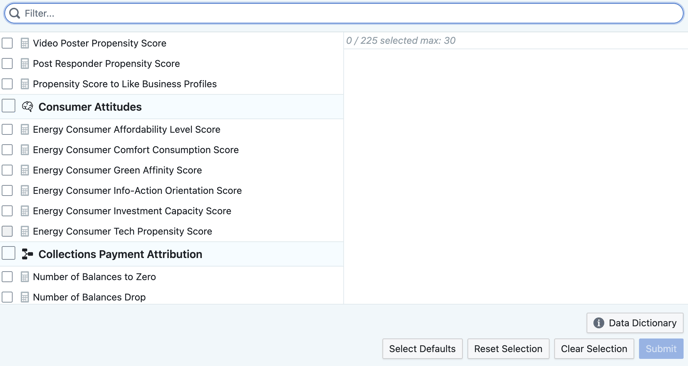Click the Reset Selection button
Screen dimensions: 688x366
[508, 349]
